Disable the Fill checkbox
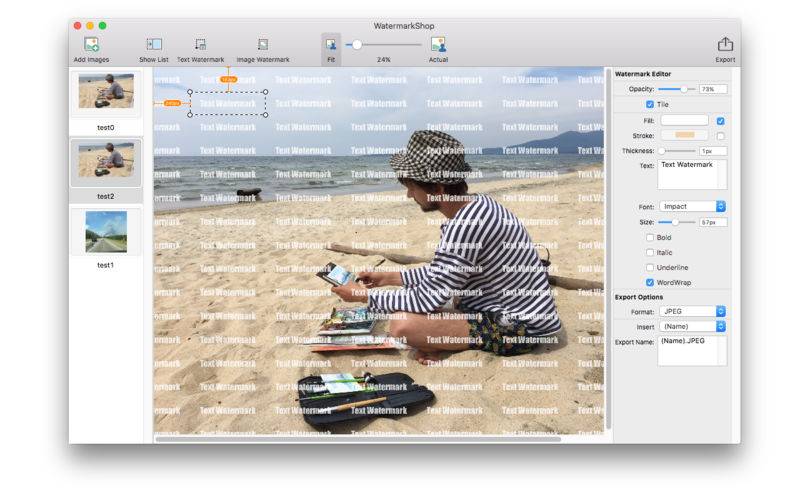This screenshot has width=800, height=500. (x=720, y=121)
